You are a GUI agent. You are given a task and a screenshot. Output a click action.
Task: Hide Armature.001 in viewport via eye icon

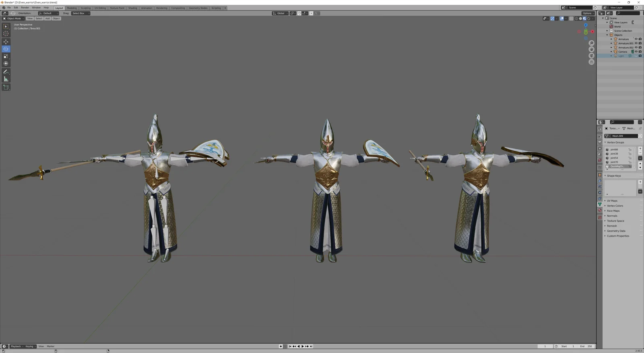coord(636,43)
